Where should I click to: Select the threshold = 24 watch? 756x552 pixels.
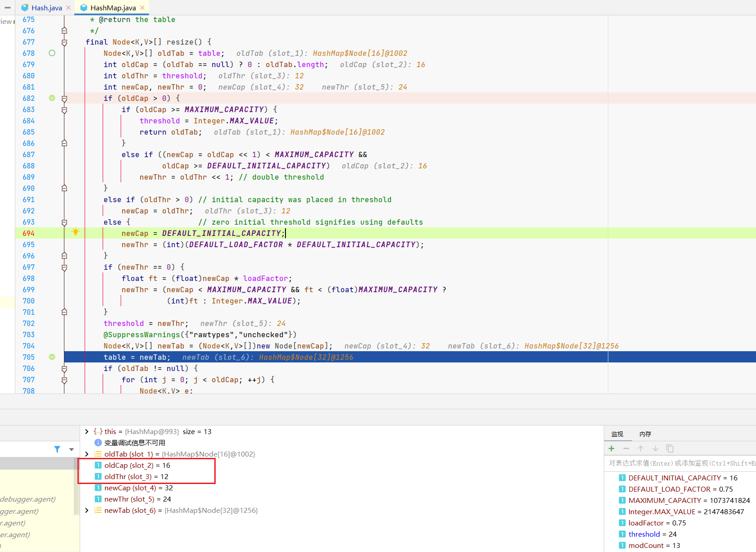point(652,534)
